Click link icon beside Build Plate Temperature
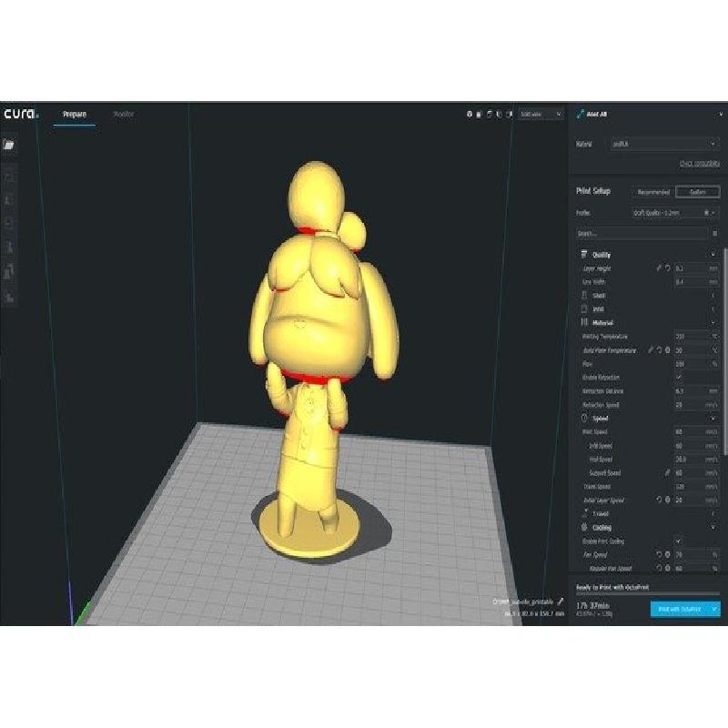Screen dimensions: 728x728 [651, 350]
